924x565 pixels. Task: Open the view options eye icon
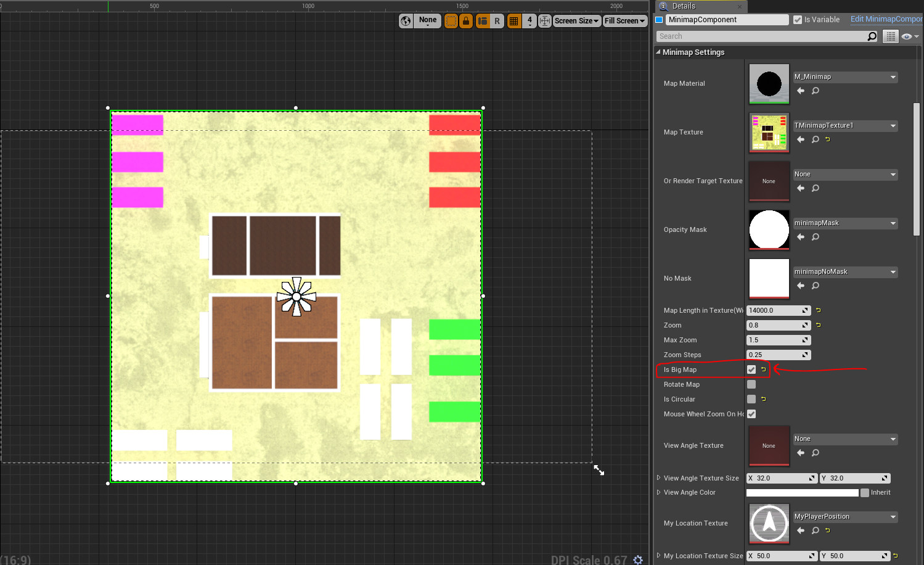(x=907, y=36)
